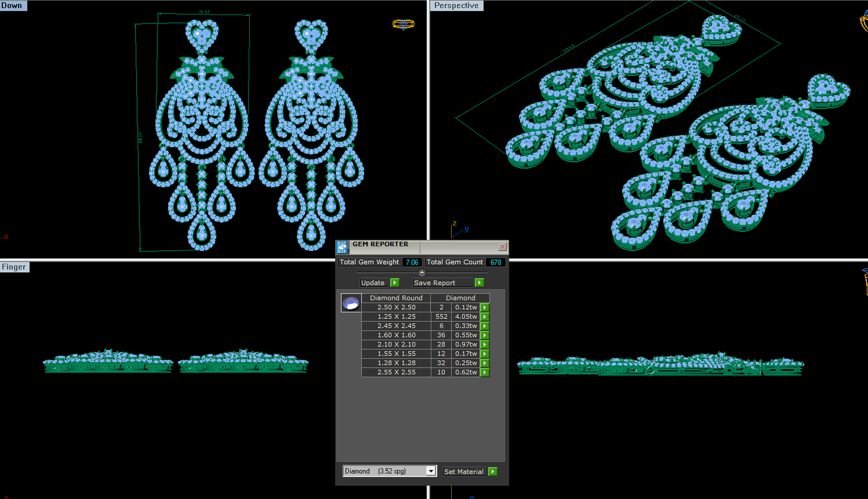The image size is (868, 499).
Task: Click the Gem Reporter title bar icon
Action: tap(342, 246)
